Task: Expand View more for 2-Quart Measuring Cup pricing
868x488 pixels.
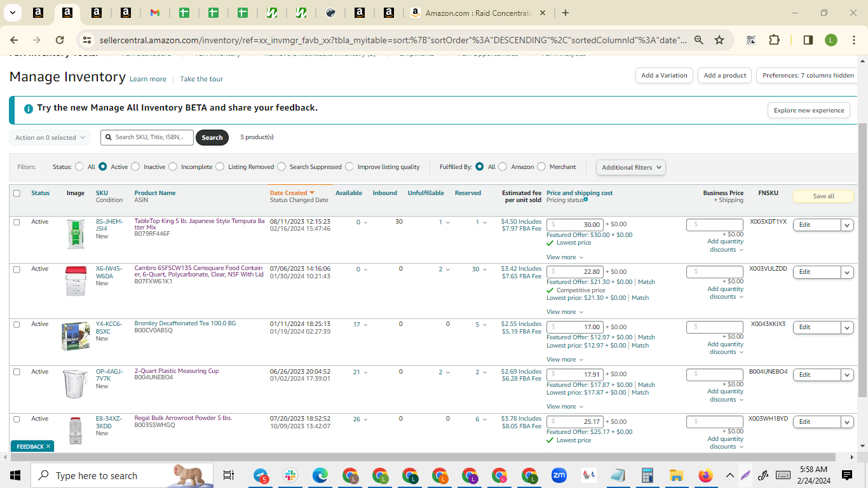Action: [564, 407]
